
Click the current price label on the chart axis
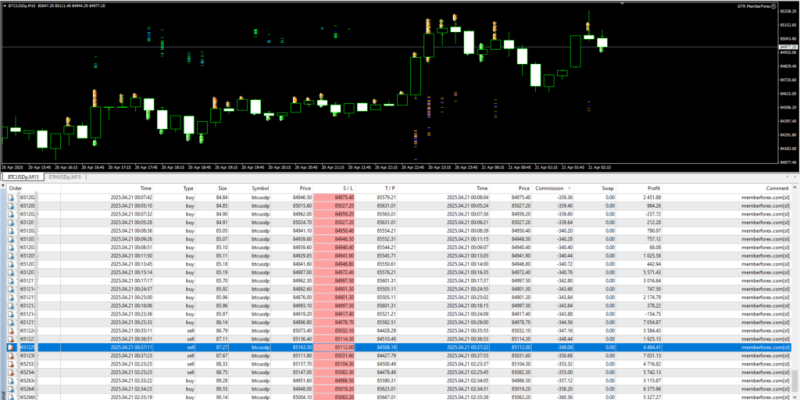coord(787,47)
